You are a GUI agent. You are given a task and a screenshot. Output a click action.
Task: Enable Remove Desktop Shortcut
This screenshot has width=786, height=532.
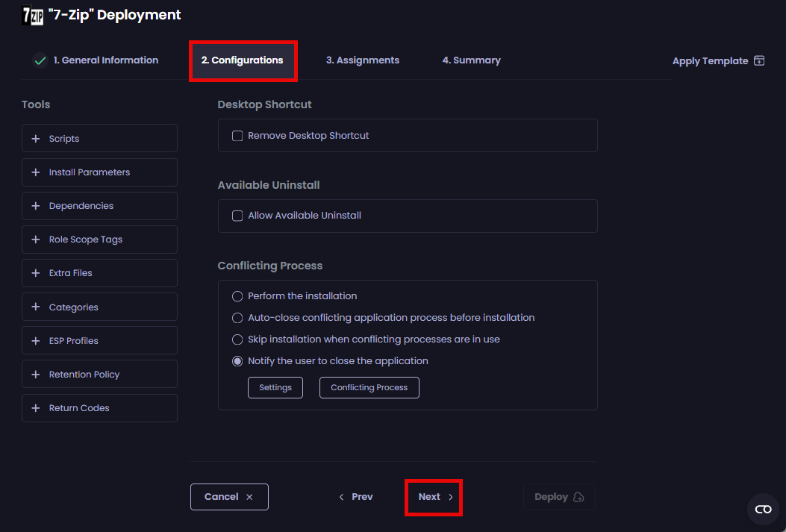tap(237, 135)
